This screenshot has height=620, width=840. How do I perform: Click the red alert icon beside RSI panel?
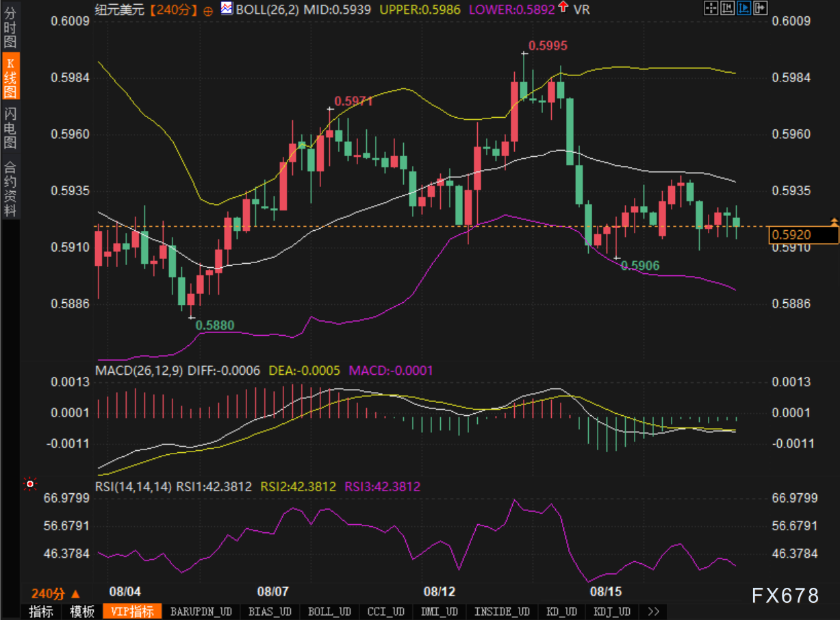[x=29, y=484]
